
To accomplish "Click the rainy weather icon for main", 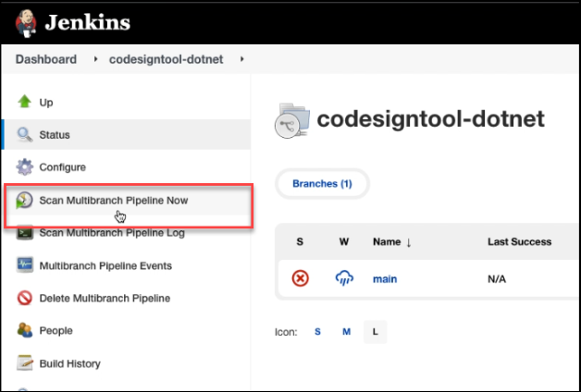I will 344,277.
